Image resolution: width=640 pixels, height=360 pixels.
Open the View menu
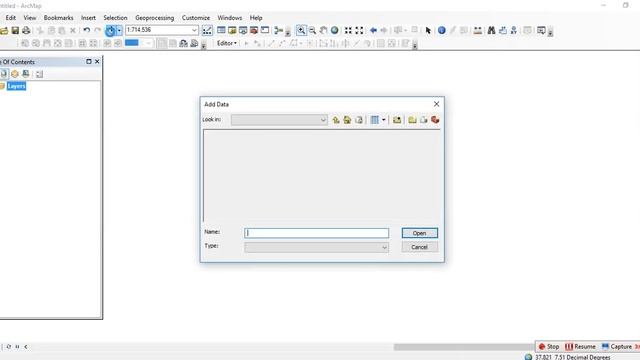pyautogui.click(x=30, y=18)
